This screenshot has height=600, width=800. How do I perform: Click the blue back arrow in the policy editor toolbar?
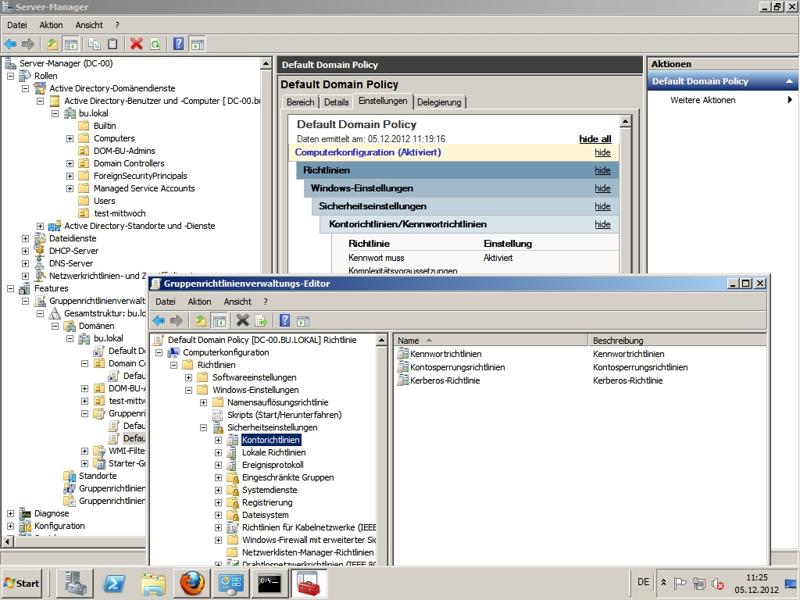(158, 320)
